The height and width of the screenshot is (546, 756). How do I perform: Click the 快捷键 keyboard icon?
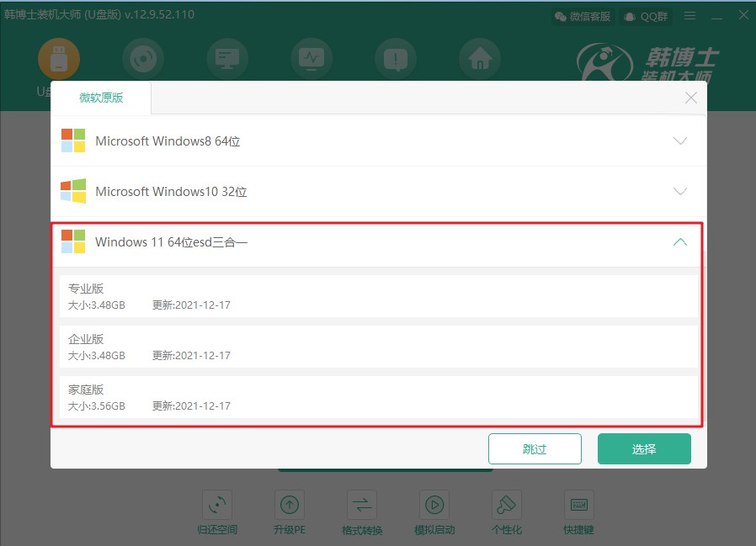[579, 505]
